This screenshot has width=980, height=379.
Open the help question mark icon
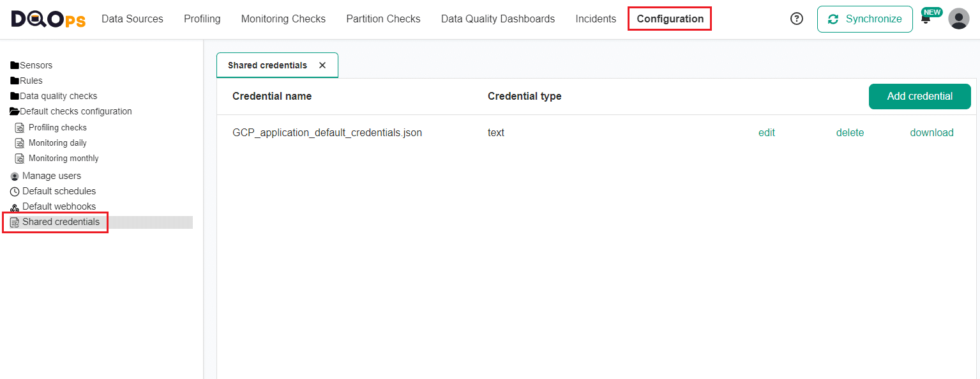click(797, 19)
